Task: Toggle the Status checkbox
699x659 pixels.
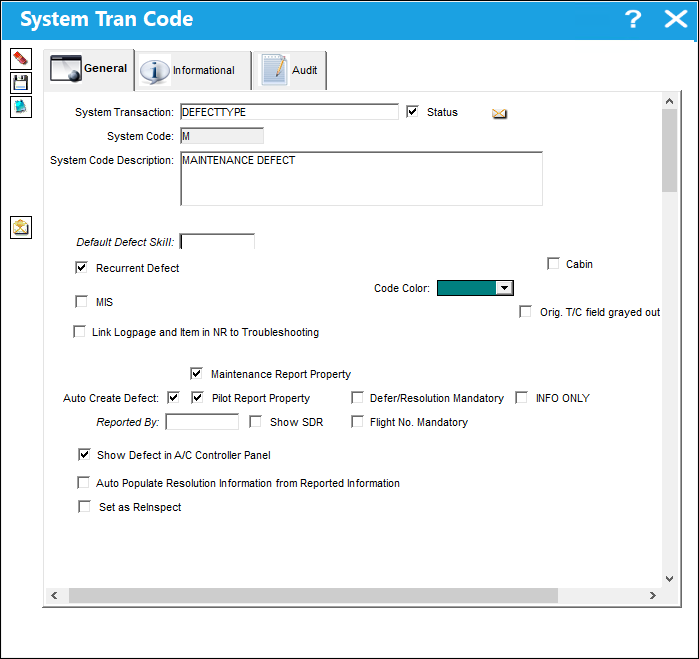Action: pyautogui.click(x=412, y=111)
